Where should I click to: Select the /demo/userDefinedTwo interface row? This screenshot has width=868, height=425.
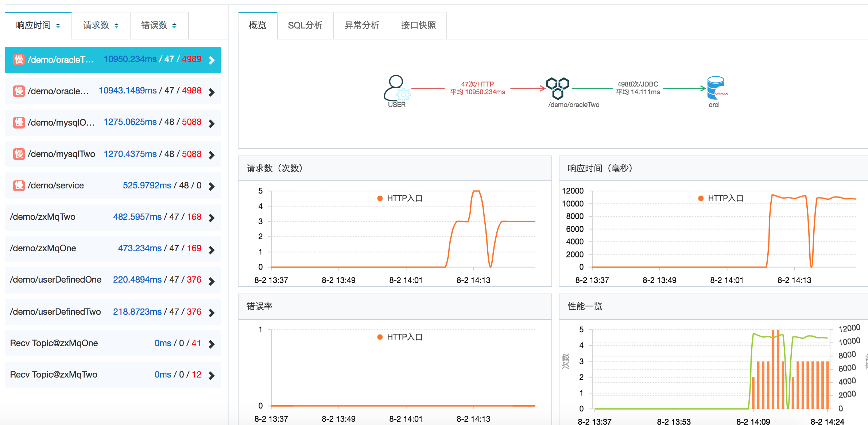(113, 311)
